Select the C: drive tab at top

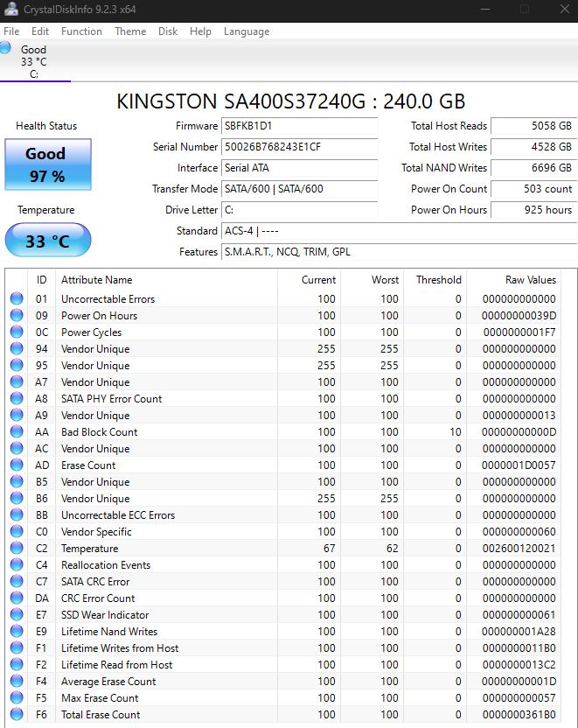click(34, 62)
